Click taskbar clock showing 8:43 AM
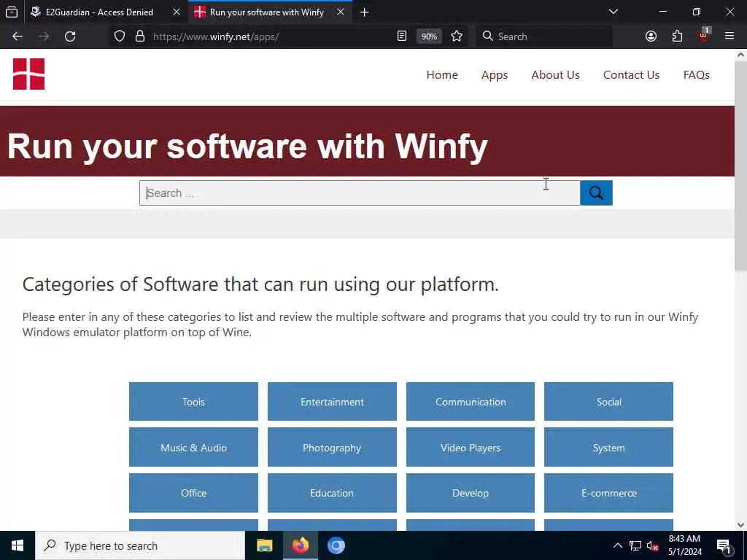This screenshot has height=560, width=747. point(684,545)
